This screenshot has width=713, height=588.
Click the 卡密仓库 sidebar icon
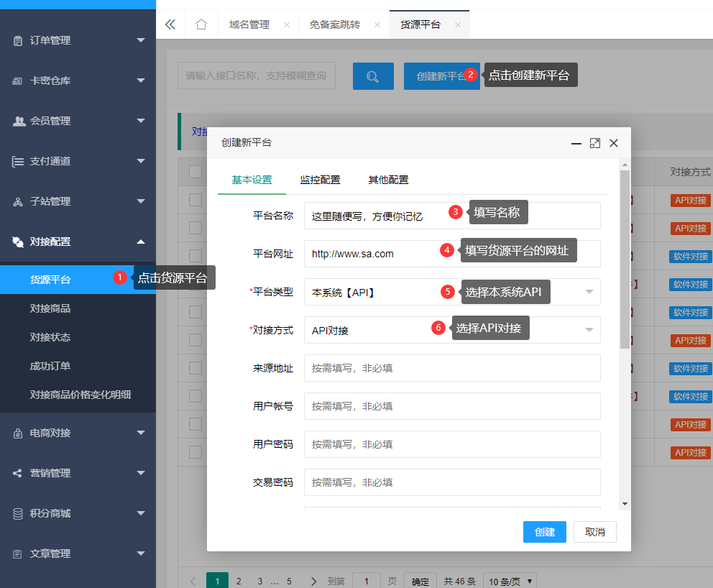17,81
